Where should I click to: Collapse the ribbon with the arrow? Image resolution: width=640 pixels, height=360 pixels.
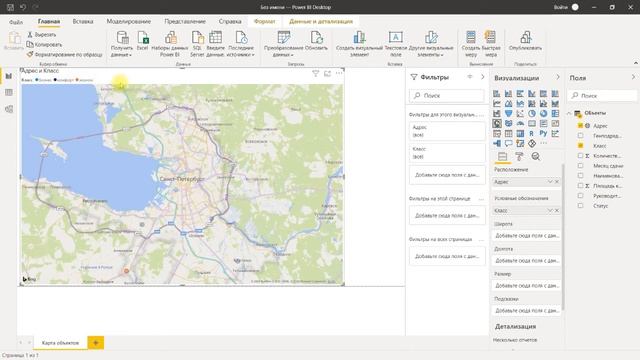(636, 63)
